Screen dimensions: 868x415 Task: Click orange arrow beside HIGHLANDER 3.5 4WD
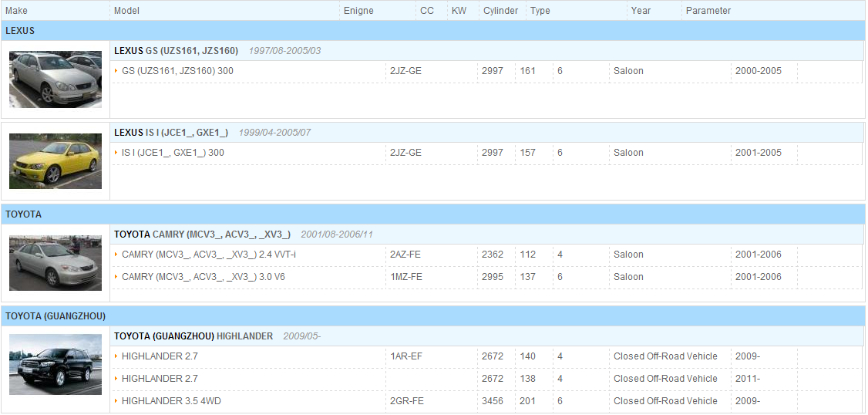click(116, 400)
